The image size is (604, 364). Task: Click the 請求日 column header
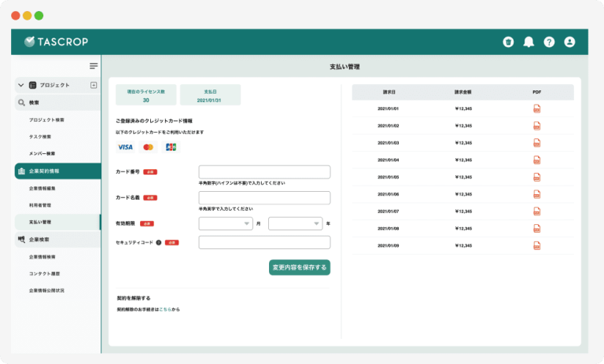[389, 92]
